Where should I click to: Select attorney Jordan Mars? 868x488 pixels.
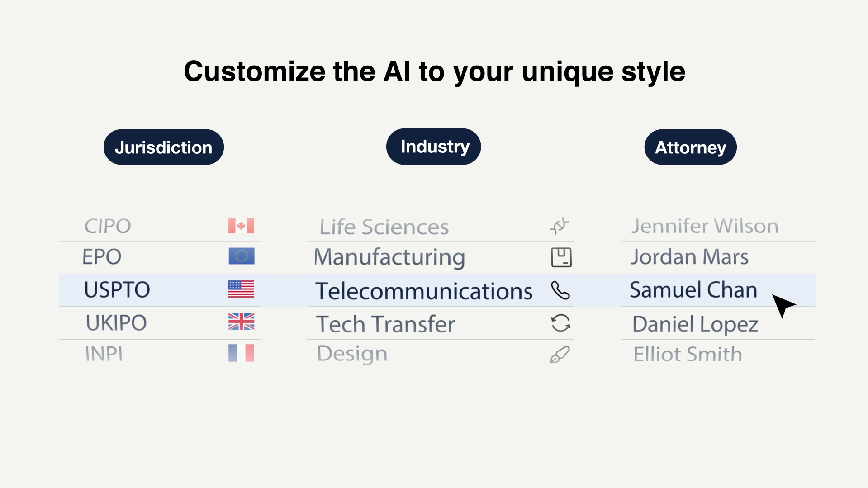[689, 257]
